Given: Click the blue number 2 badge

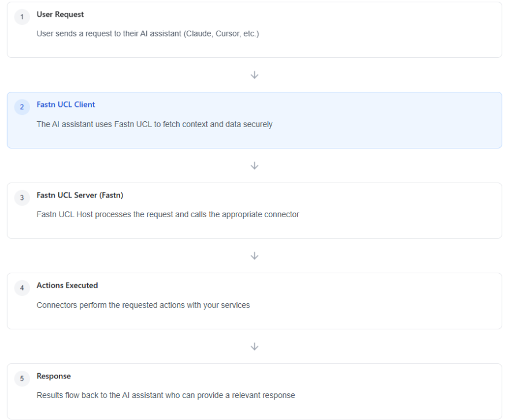Looking at the screenshot, I should pos(22,107).
